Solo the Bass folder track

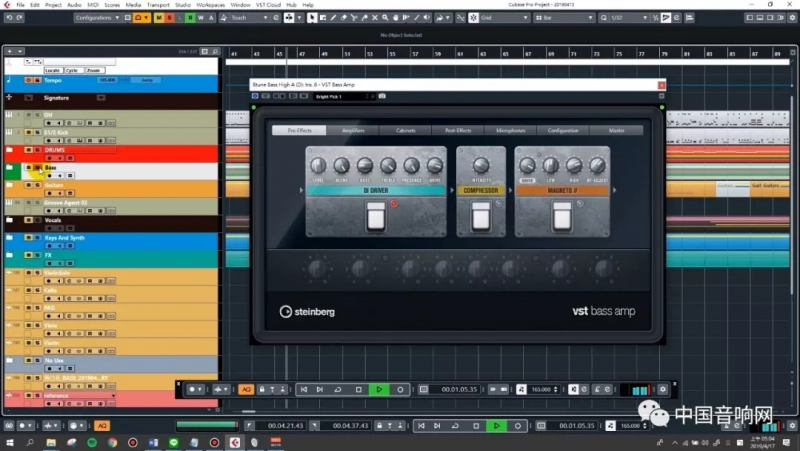click(x=37, y=167)
